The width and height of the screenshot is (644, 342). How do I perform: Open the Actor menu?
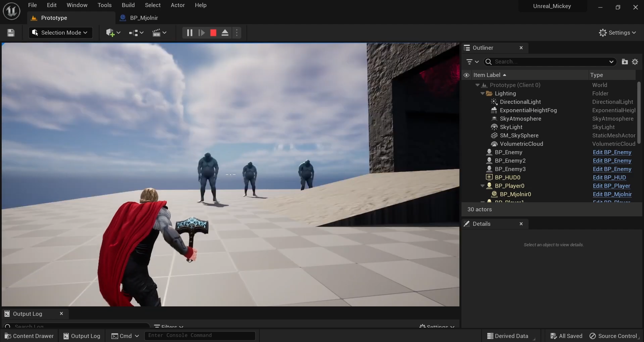tap(178, 5)
